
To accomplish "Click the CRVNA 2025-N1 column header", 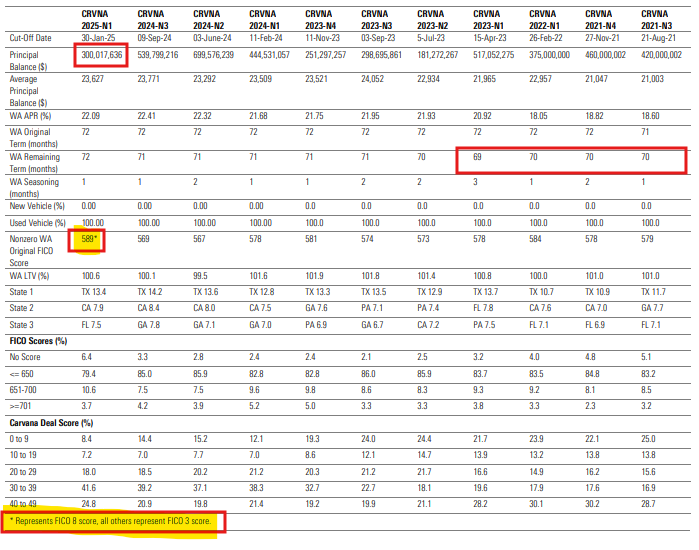I will [x=96, y=20].
